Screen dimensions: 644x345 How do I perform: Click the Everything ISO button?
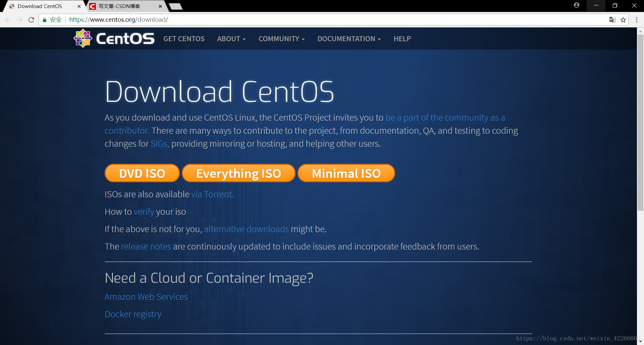[x=238, y=173]
